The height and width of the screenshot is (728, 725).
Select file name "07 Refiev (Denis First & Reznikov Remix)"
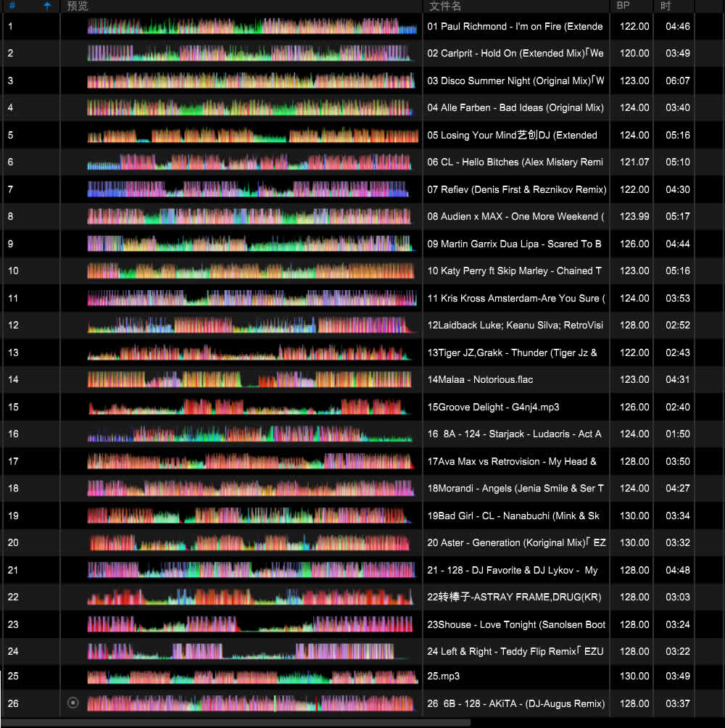[517, 189]
